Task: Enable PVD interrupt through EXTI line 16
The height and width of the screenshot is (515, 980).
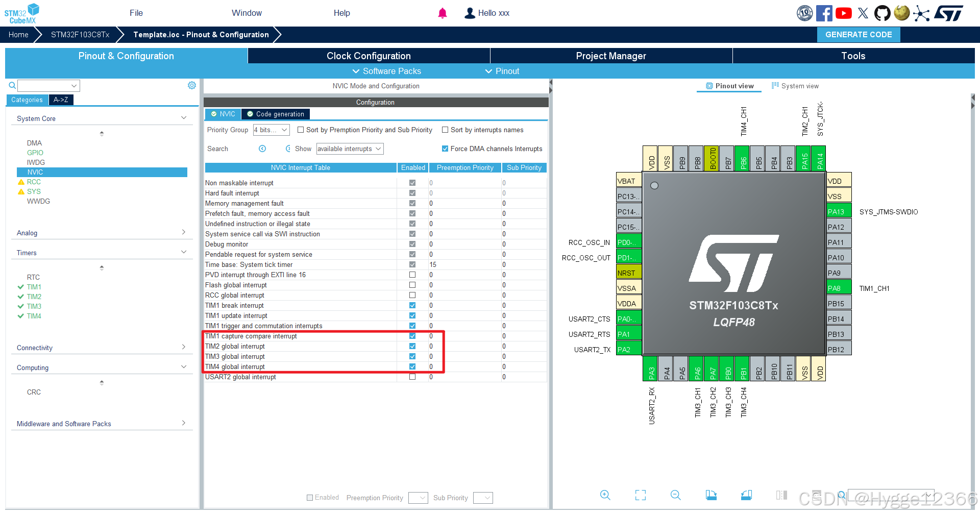Action: [x=412, y=275]
